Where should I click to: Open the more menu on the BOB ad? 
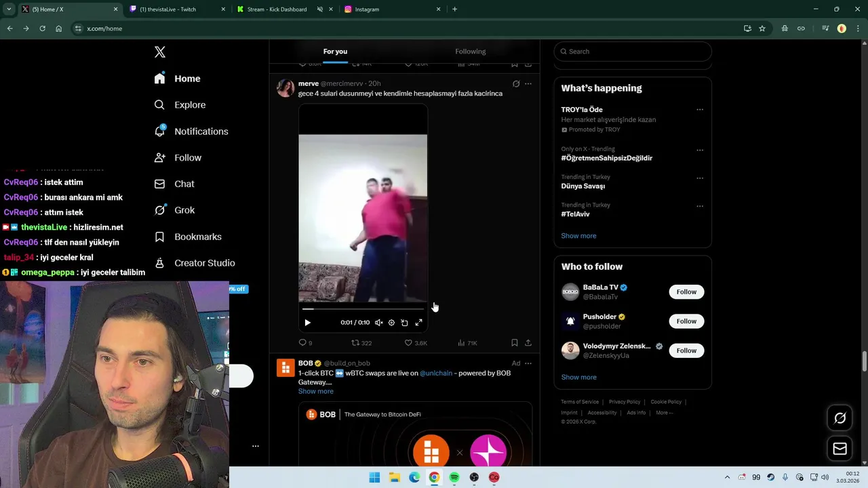click(x=528, y=363)
